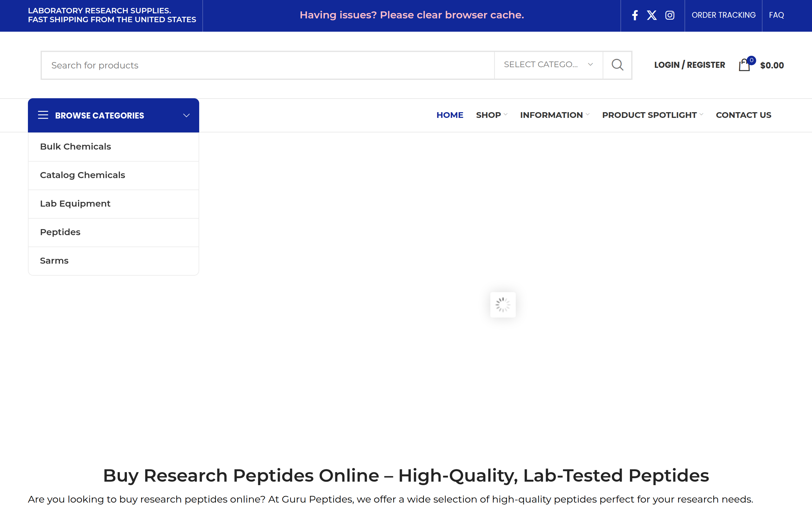
Task: Open ORDER TRACKING
Action: click(724, 15)
